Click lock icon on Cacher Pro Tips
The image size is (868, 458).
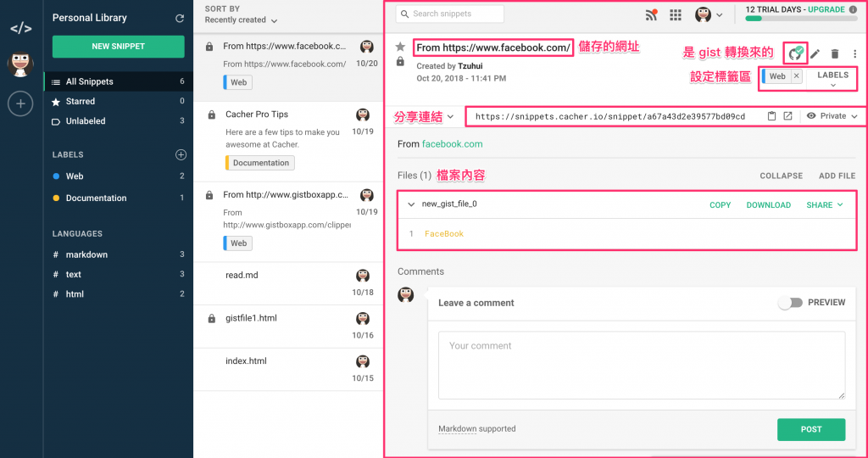coord(211,115)
